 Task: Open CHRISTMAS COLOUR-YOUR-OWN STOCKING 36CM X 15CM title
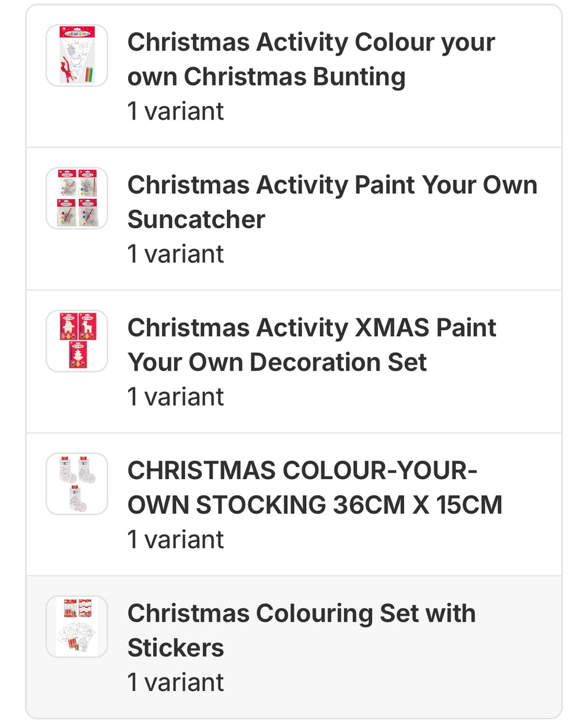[315, 487]
